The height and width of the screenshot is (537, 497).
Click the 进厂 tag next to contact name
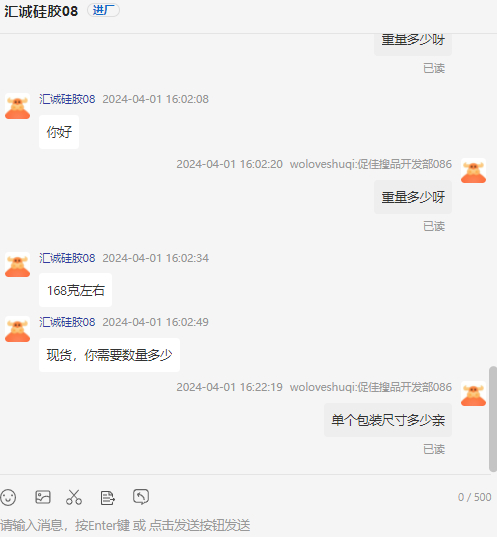(103, 10)
